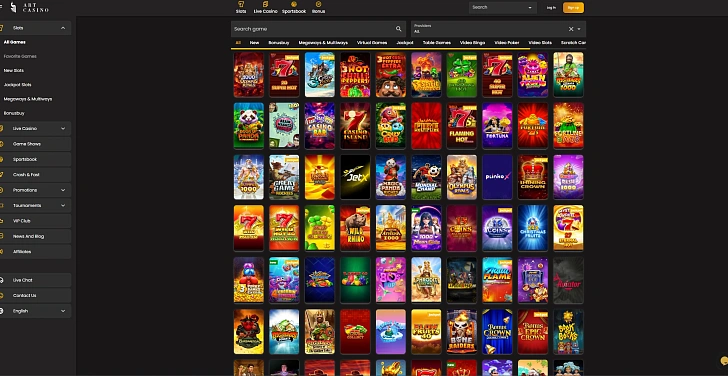Open Affiliates in the sidebar
Viewport: 728px width, 376px height.
coord(35,252)
